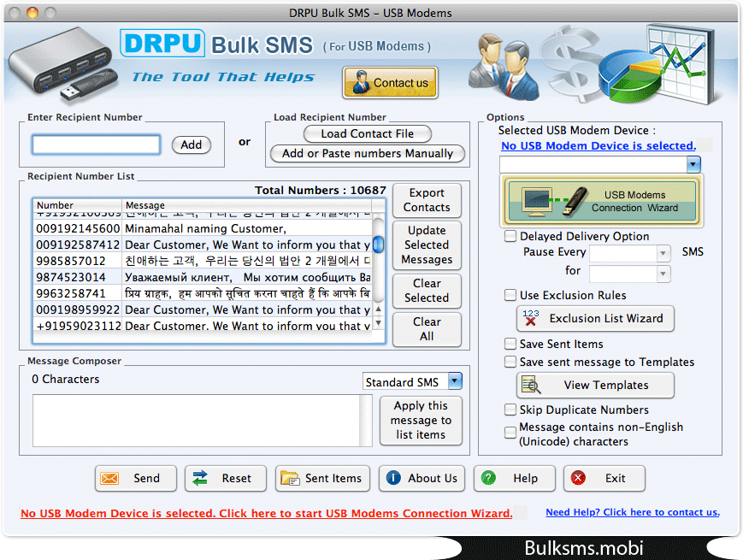Screen dimensions: 743x560
Task: Click the 'Total Numbers : 10687' label
Action: click(x=321, y=190)
